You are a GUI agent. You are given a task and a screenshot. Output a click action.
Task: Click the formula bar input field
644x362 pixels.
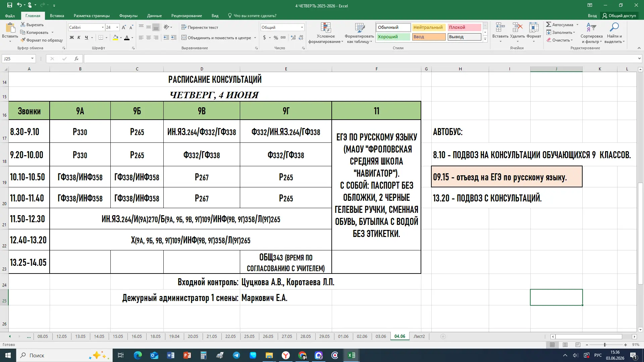pos(361,59)
